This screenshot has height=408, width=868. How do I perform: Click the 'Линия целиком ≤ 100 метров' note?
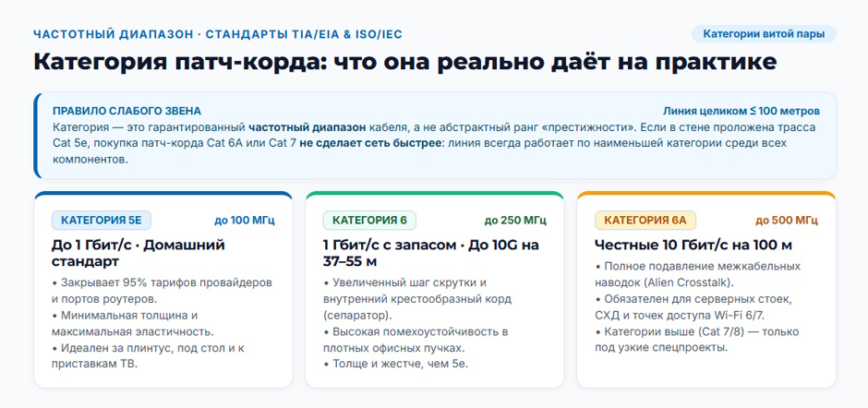741,111
